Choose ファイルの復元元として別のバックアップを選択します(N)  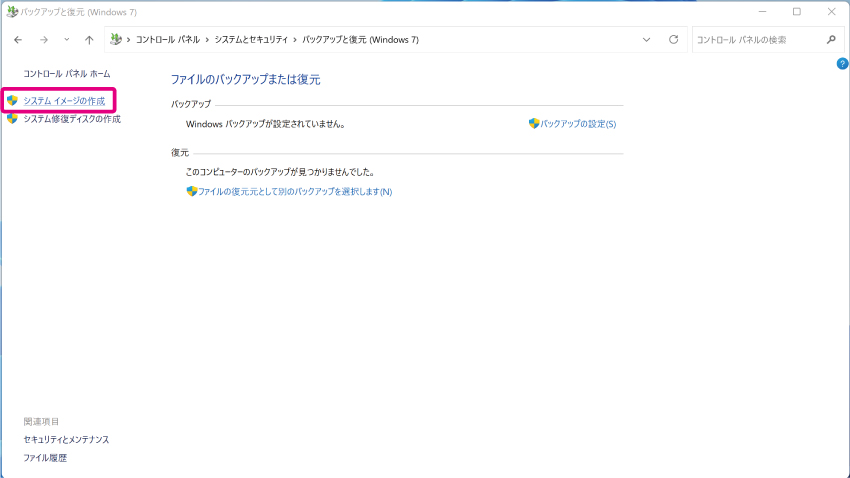(x=295, y=192)
